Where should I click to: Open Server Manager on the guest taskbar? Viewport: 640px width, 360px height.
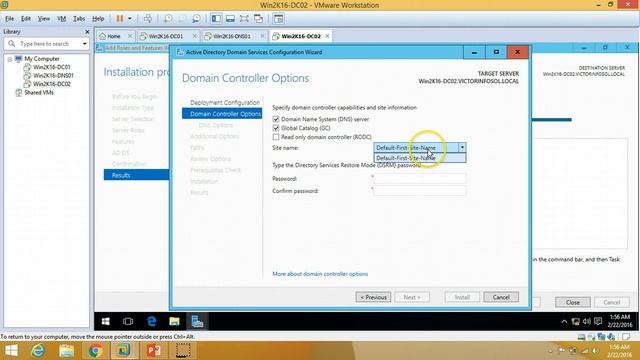coord(198,322)
